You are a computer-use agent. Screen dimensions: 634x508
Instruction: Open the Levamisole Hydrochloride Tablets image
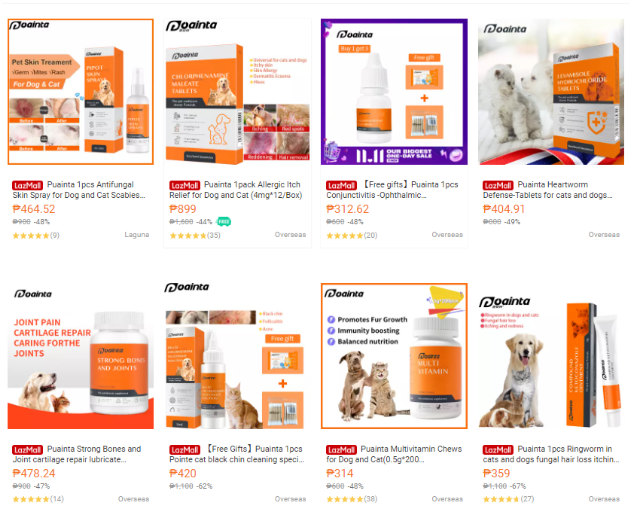pyautogui.click(x=551, y=92)
